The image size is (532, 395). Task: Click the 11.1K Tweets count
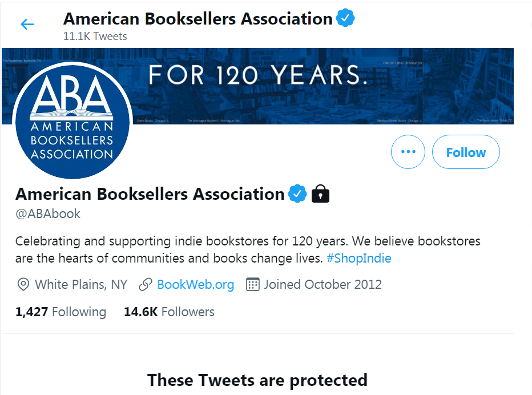point(95,36)
